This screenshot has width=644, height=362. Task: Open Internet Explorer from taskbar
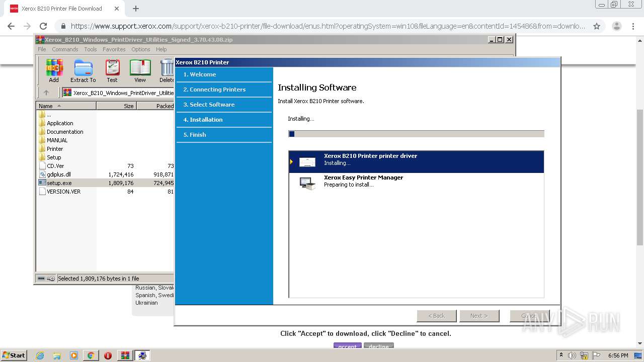pos(40,355)
